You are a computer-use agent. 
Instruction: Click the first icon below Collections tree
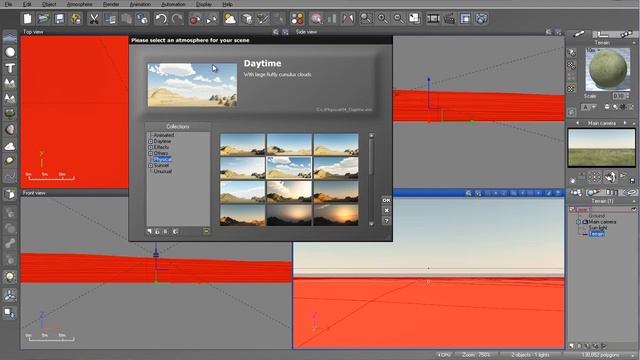(149, 231)
